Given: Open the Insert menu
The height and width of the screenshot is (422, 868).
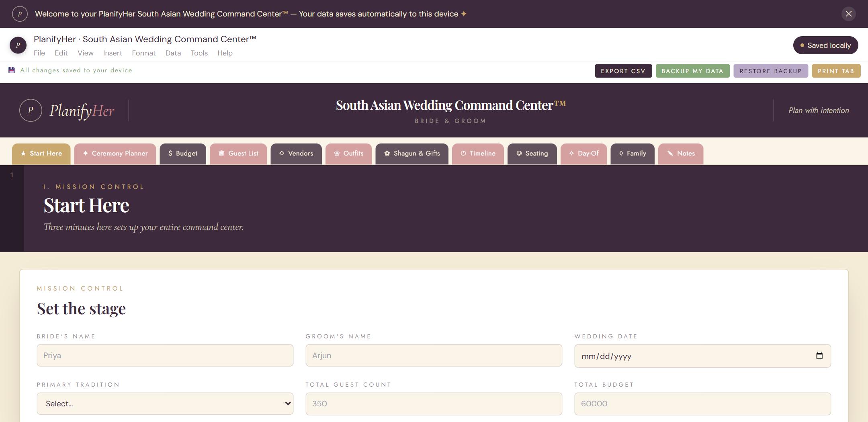Looking at the screenshot, I should [113, 53].
